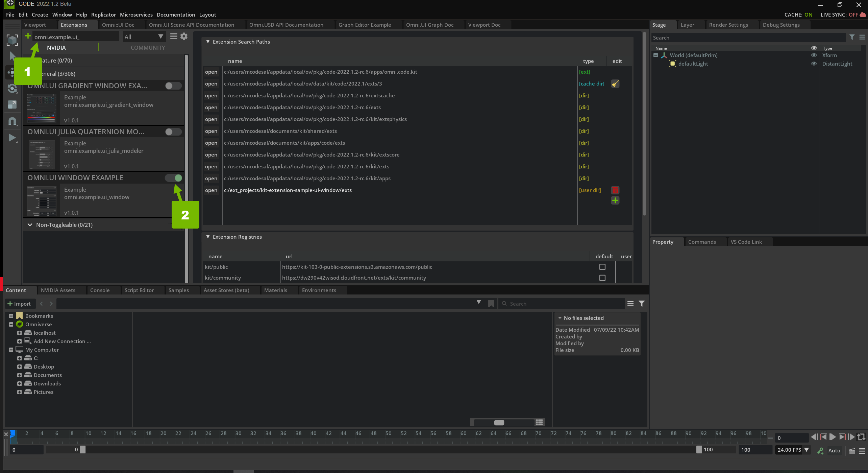
Task: Check the kit/community default checkbox
Action: point(602,278)
